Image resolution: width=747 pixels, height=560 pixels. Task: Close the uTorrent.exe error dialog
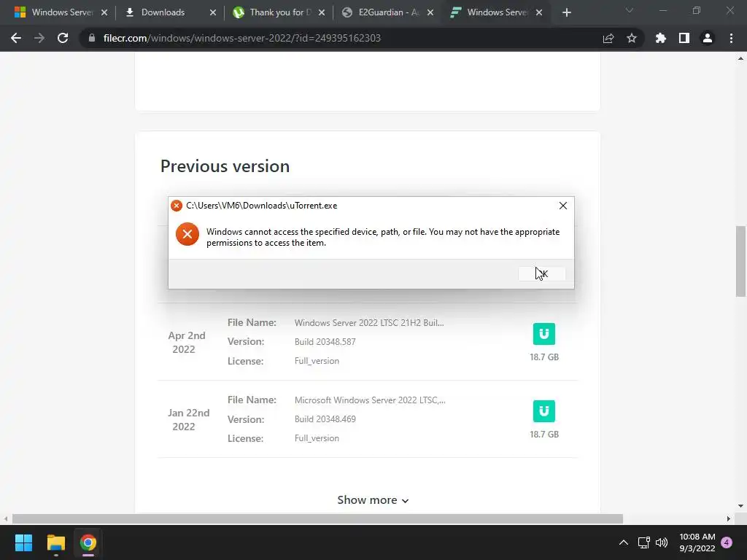click(562, 206)
